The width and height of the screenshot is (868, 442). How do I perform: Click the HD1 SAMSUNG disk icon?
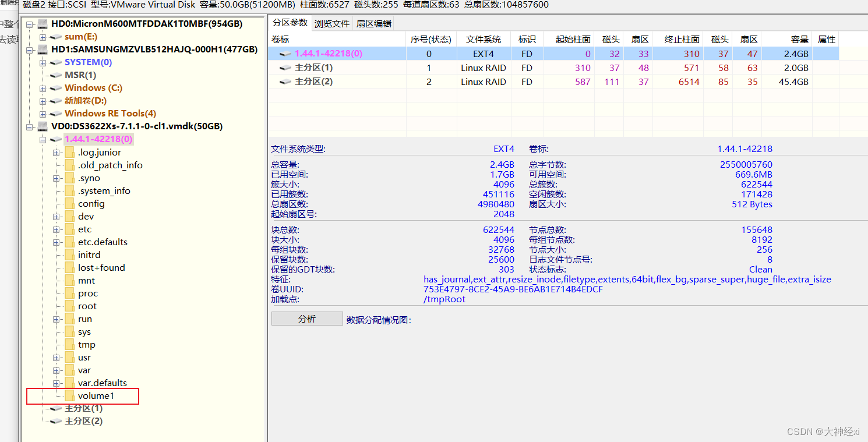(x=43, y=50)
